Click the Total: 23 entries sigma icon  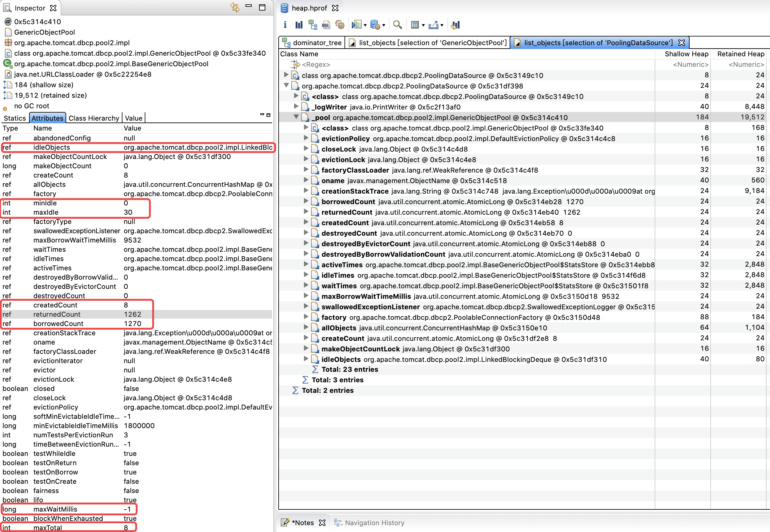315,369
